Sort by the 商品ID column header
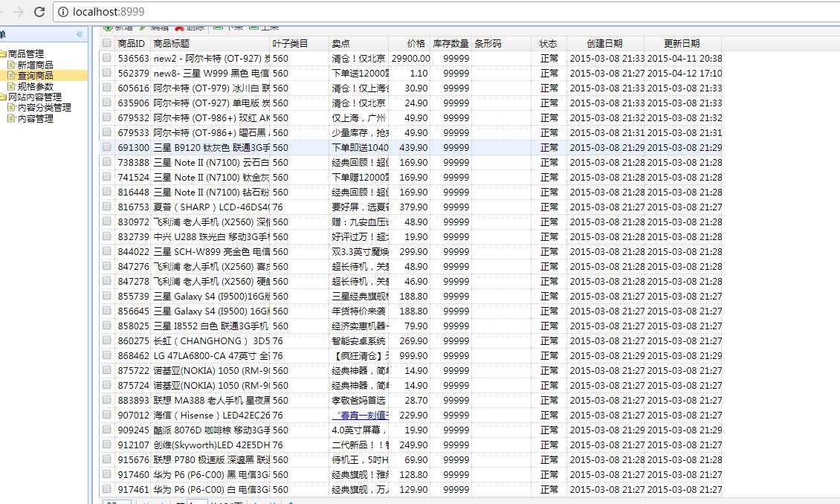 (132, 43)
